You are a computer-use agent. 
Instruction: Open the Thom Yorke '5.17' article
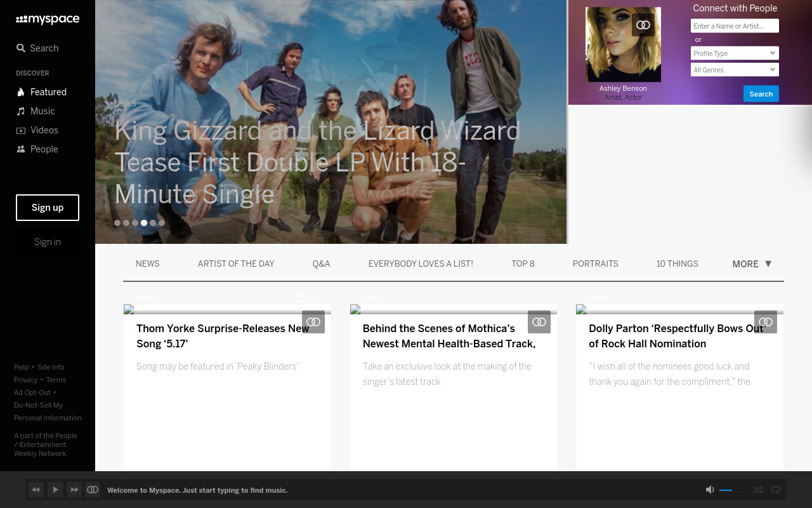[x=223, y=336]
